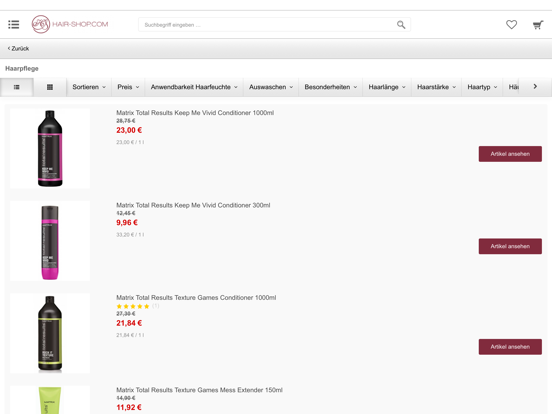Expand the Auswaschen filter

[271, 87]
